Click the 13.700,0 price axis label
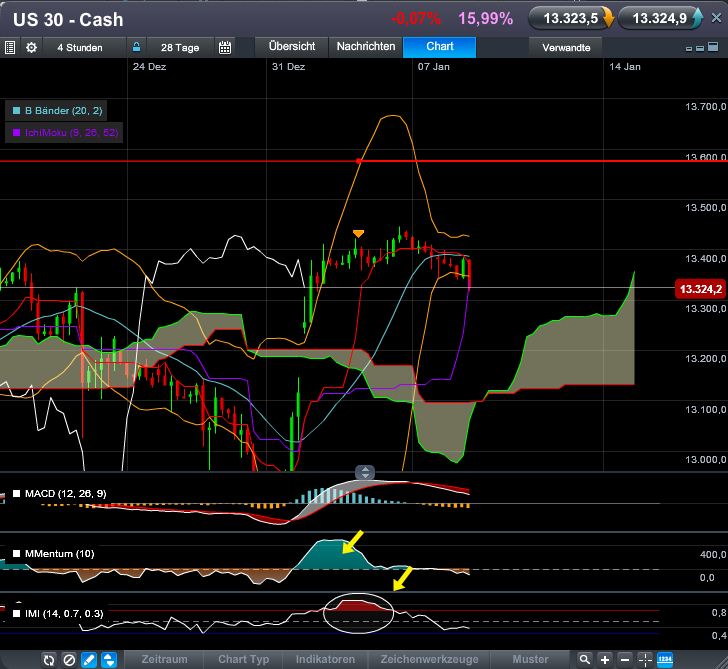Viewport: 728px width, 669px height. tap(706, 107)
